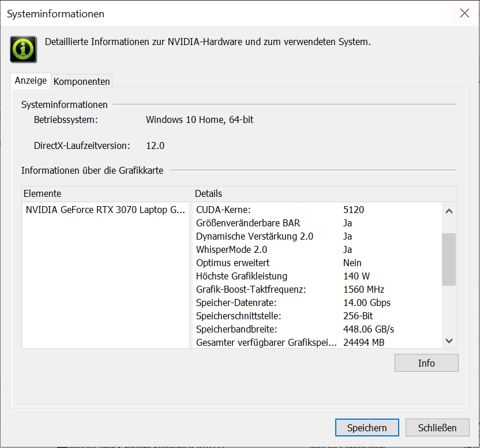Click the DirectX-Laufzeitversion label
The image size is (480, 448).
coord(82,145)
